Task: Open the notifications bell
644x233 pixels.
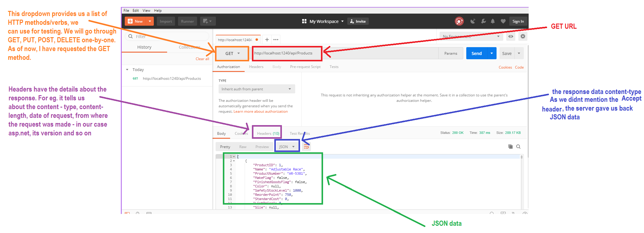Action: click(493, 21)
